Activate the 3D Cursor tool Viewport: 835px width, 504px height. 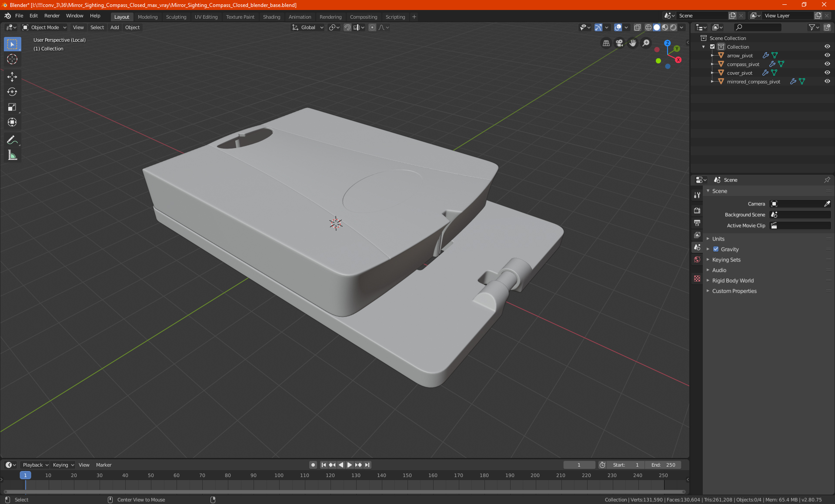point(12,60)
